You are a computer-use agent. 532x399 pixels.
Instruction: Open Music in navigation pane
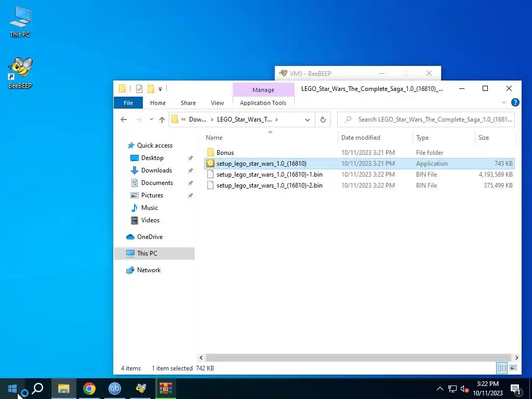point(149,208)
